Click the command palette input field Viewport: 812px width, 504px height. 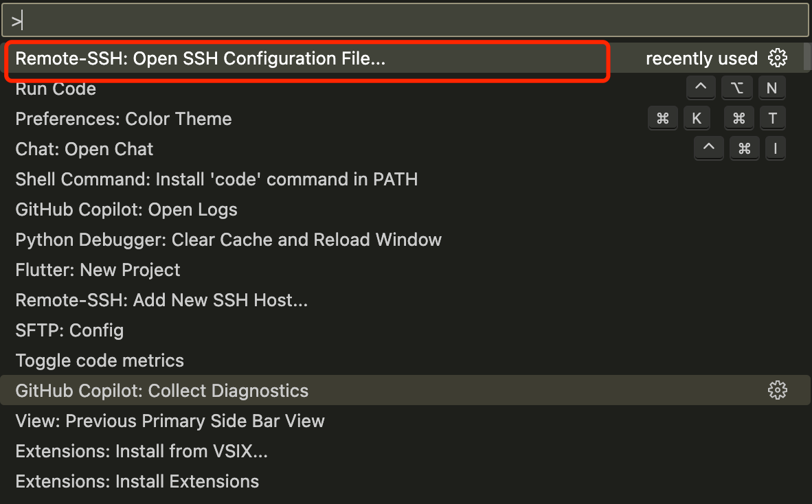(x=405, y=21)
